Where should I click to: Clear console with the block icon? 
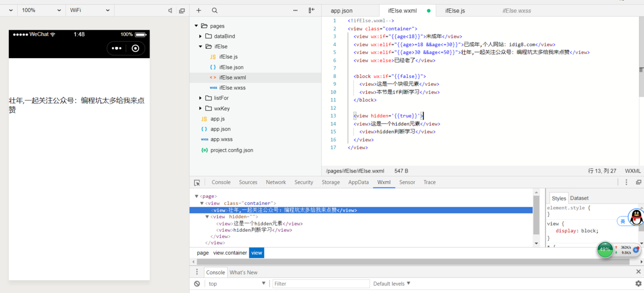click(197, 284)
